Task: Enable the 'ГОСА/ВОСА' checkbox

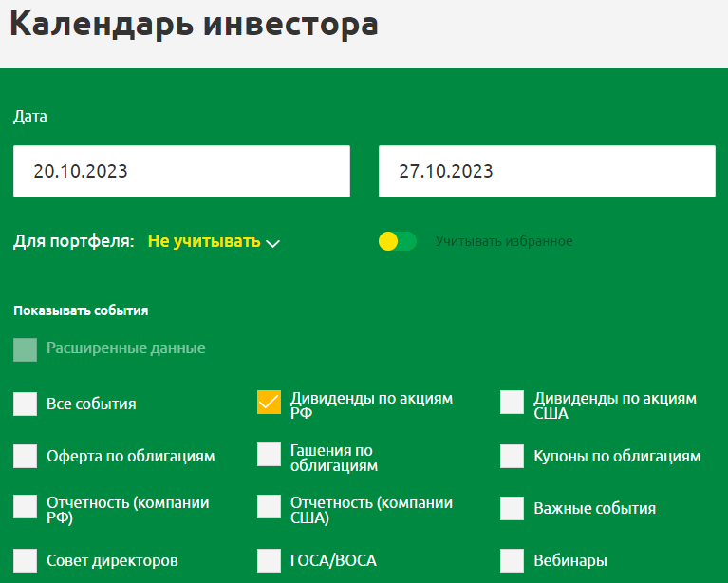Action: (270, 560)
